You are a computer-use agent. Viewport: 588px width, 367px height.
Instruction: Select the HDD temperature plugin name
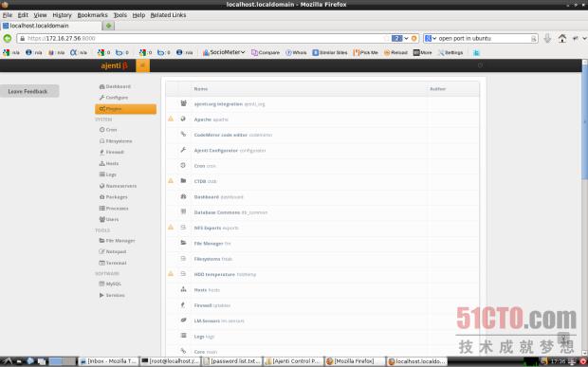click(x=214, y=275)
